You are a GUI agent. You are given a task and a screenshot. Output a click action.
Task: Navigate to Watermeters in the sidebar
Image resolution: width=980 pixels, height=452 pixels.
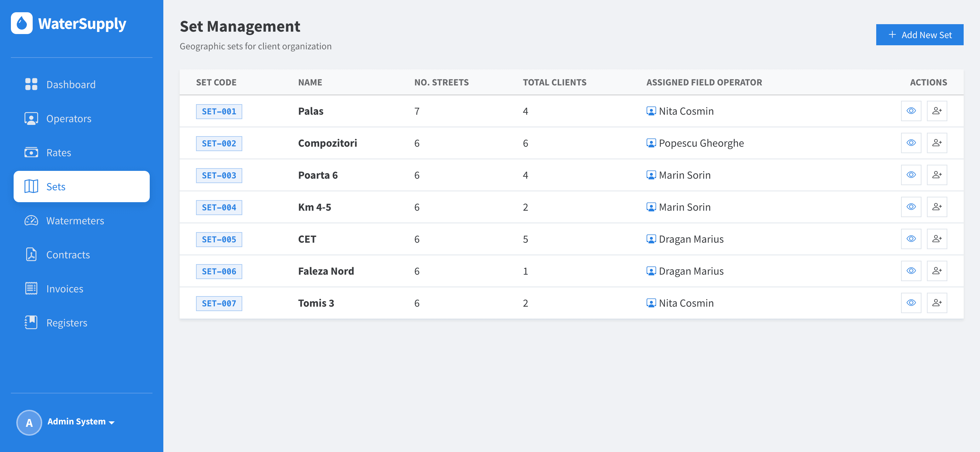pos(81,221)
